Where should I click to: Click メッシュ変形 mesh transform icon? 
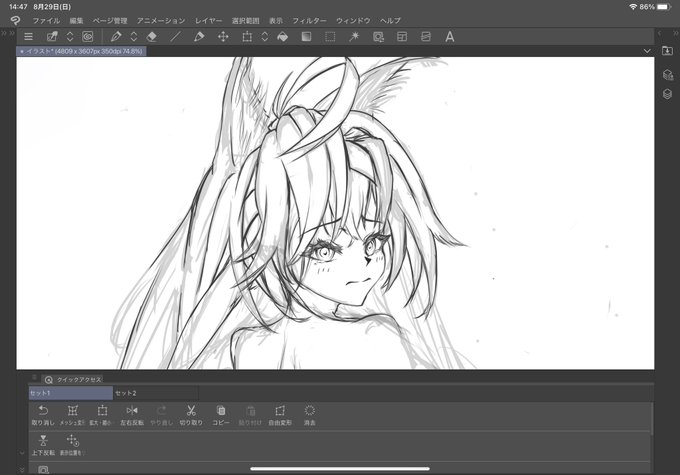pyautogui.click(x=72, y=415)
